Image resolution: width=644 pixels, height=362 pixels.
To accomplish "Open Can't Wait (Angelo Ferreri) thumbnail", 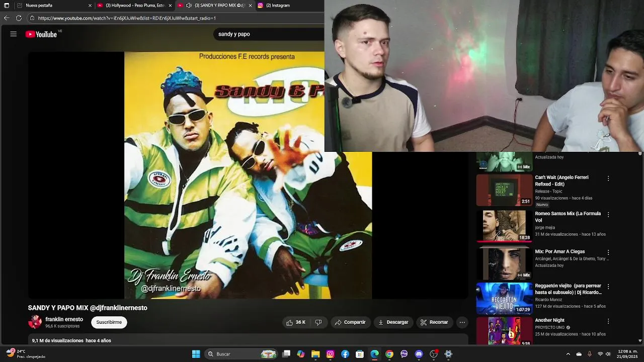I will click(504, 190).
